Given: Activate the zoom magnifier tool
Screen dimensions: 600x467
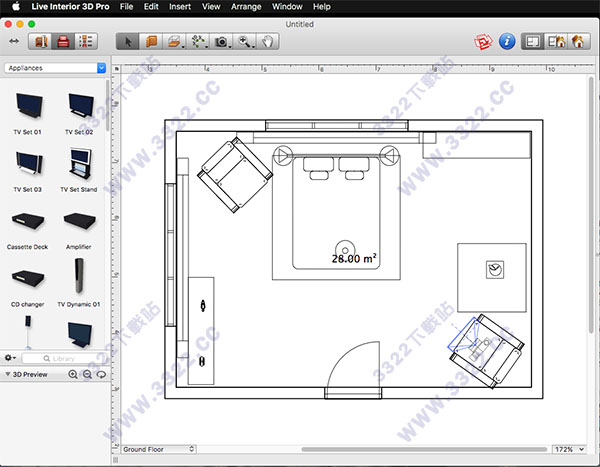Looking at the screenshot, I should tap(245, 41).
